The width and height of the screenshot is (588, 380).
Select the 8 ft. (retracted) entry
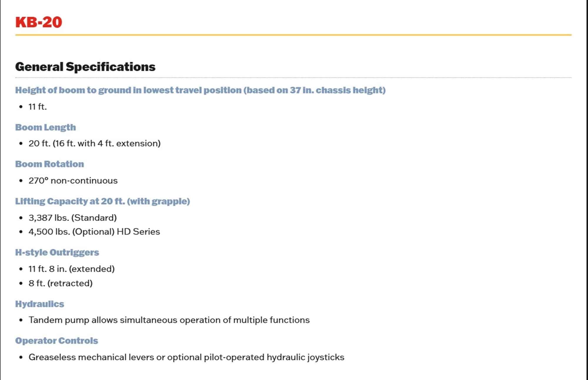coord(61,283)
